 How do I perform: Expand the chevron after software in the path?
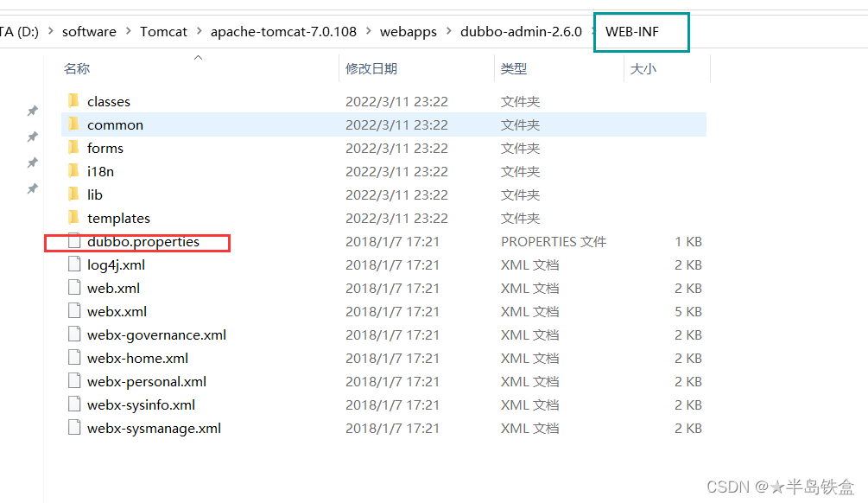point(129,31)
